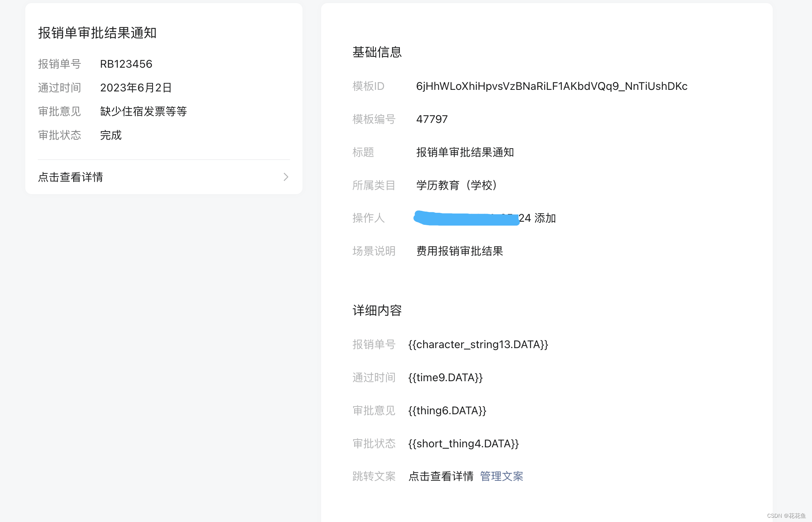Screen dimensions: 812x522
Task: Click the {{short_thing4.DATA}} placeholder
Action: click(463, 443)
